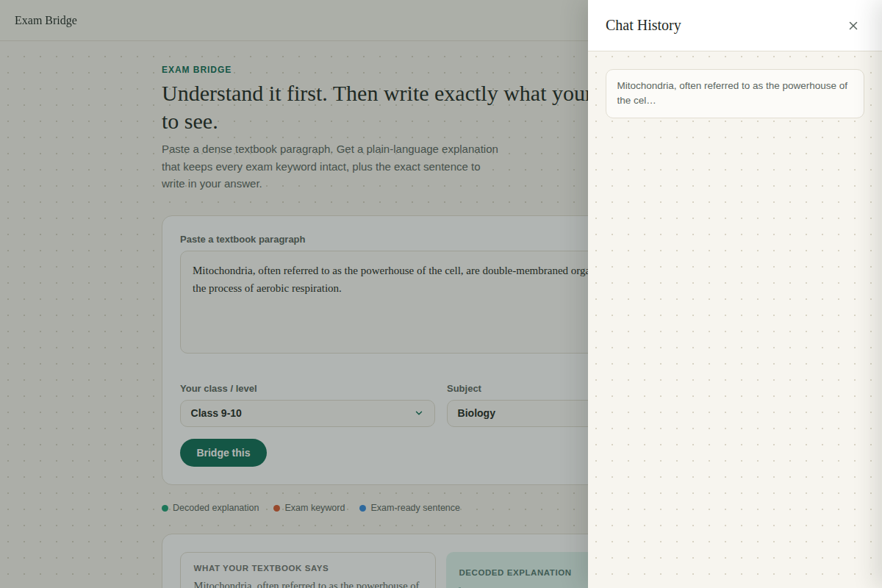This screenshot has width=882, height=588.
Task: Click the chevron arrow in class dropdown
Action: tap(419, 413)
